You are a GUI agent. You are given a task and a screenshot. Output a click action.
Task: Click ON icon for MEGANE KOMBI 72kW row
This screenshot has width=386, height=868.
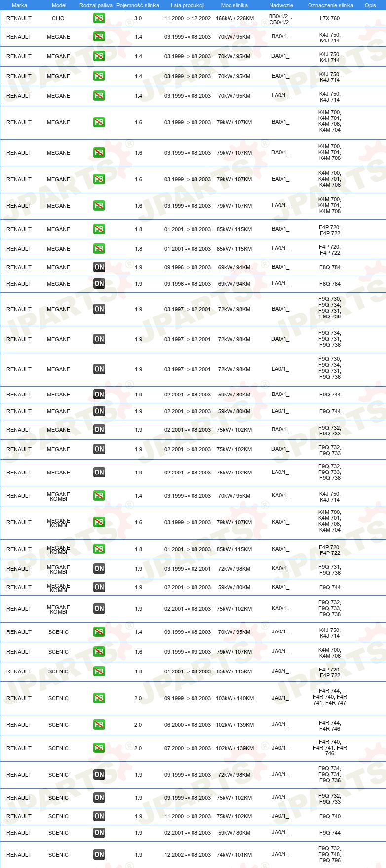click(99, 569)
